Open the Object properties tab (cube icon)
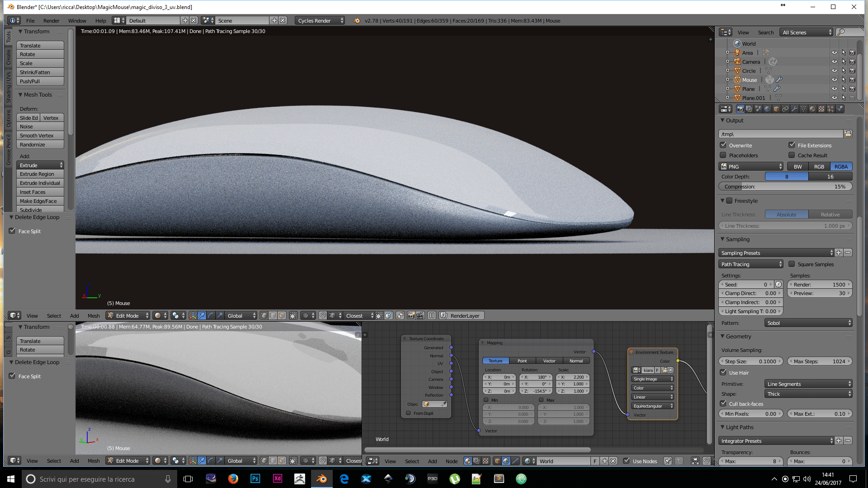Image resolution: width=868 pixels, height=488 pixels. point(776,109)
